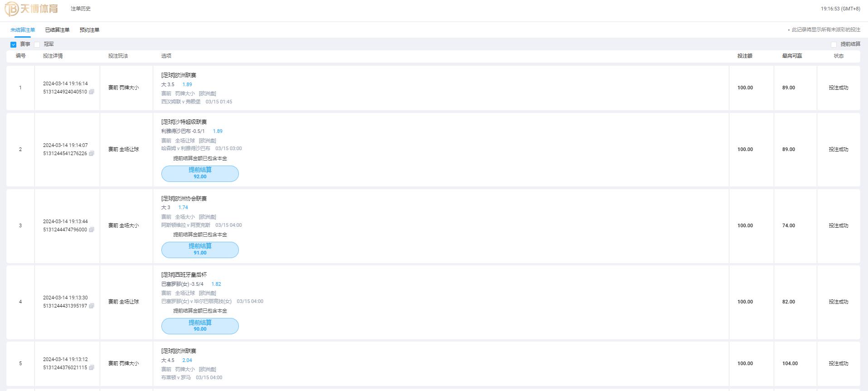Copy bet ID 5131243376021115
This screenshot has width=868, height=391.
tap(92, 367)
